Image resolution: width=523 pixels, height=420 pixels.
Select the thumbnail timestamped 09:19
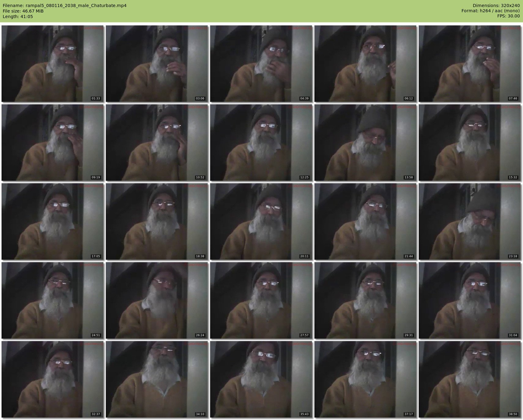coord(52,143)
